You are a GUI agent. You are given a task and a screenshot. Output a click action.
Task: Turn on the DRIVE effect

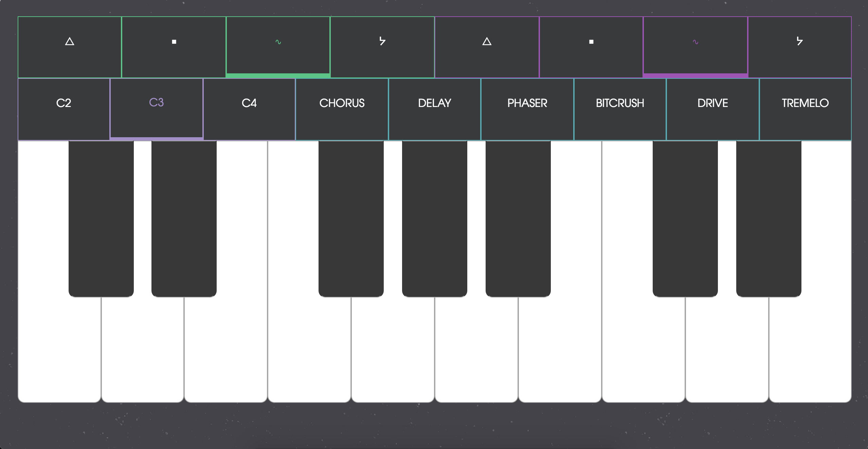[713, 109]
